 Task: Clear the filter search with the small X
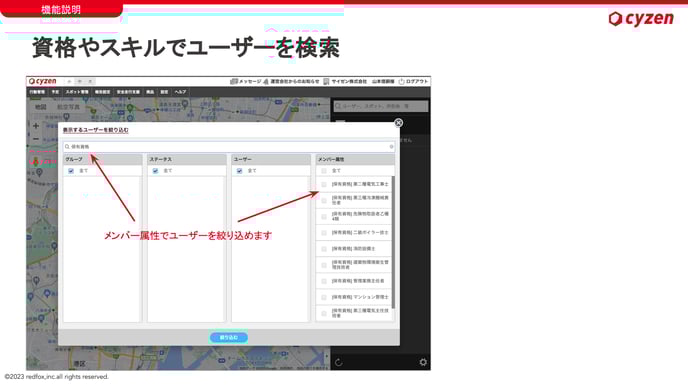[x=391, y=147]
